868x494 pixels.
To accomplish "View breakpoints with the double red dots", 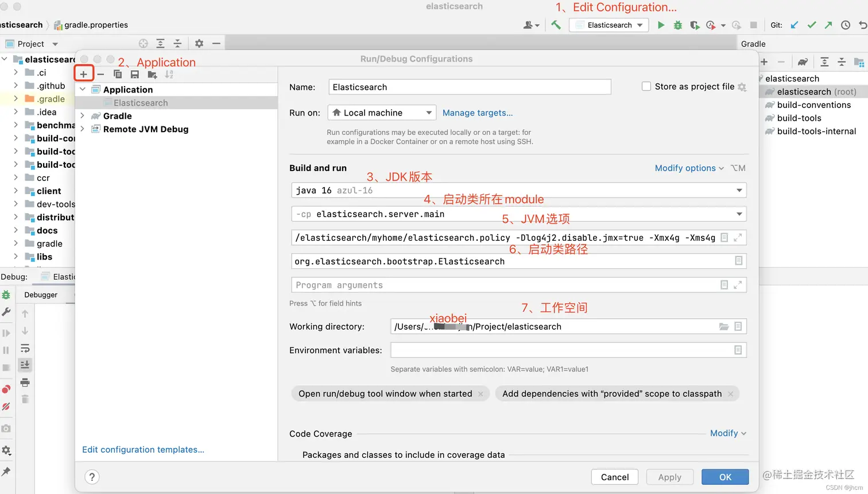I will (6, 389).
